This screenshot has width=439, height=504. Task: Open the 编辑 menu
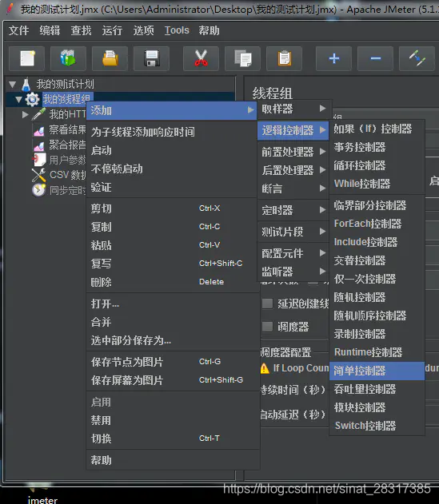point(50,30)
